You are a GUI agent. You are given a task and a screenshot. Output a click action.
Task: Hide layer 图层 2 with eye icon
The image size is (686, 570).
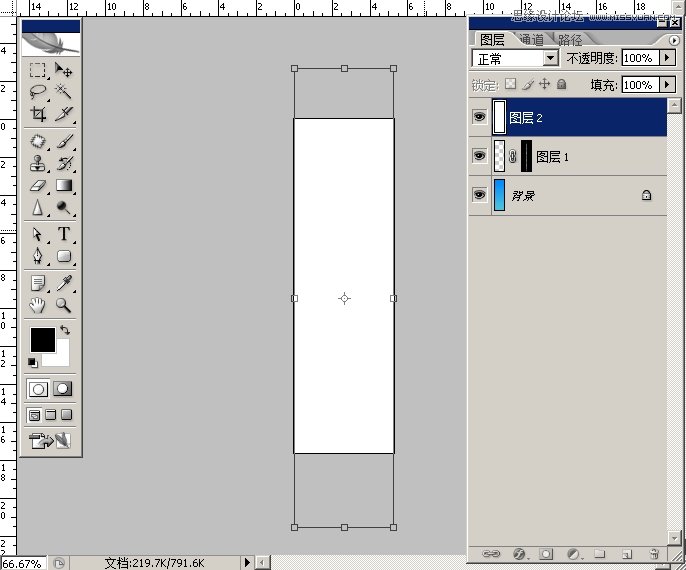click(x=480, y=117)
